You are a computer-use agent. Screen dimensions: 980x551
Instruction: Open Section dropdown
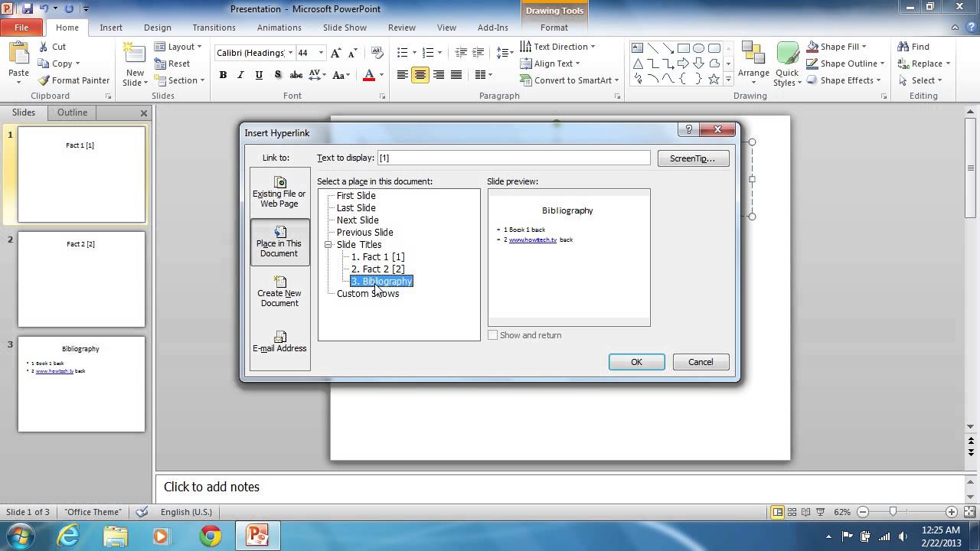[180, 80]
